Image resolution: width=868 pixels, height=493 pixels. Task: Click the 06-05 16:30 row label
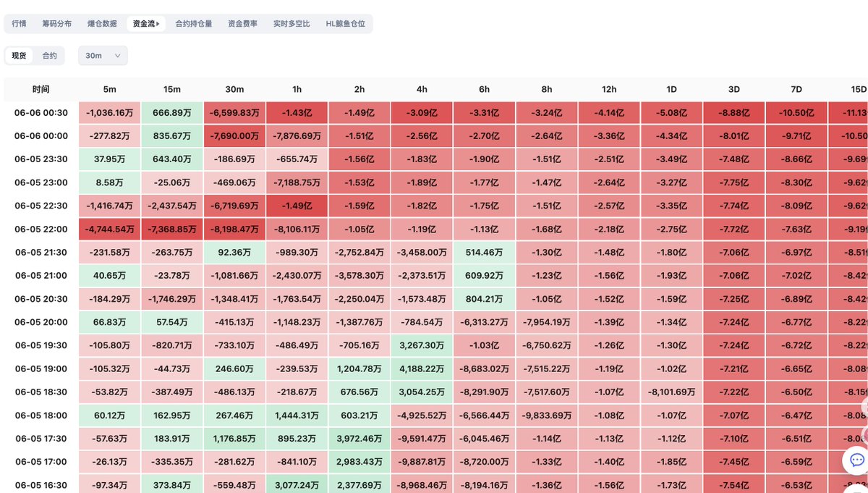point(41,485)
